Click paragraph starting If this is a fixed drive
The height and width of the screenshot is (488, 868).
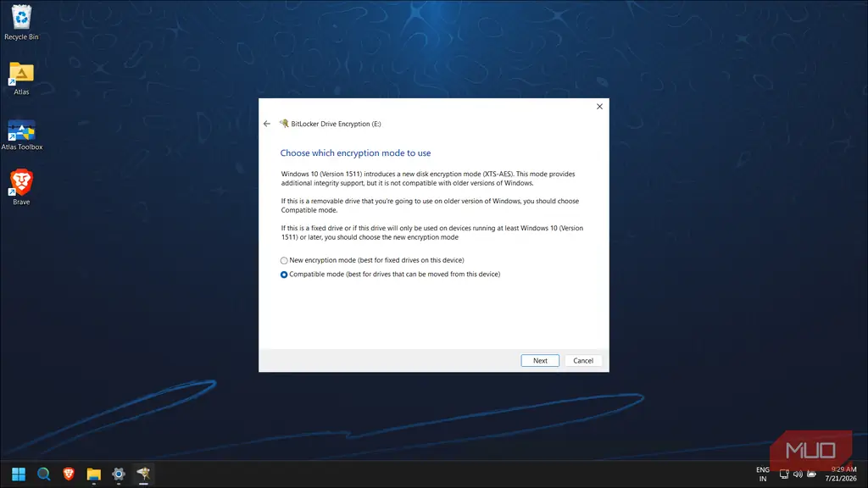431,232
